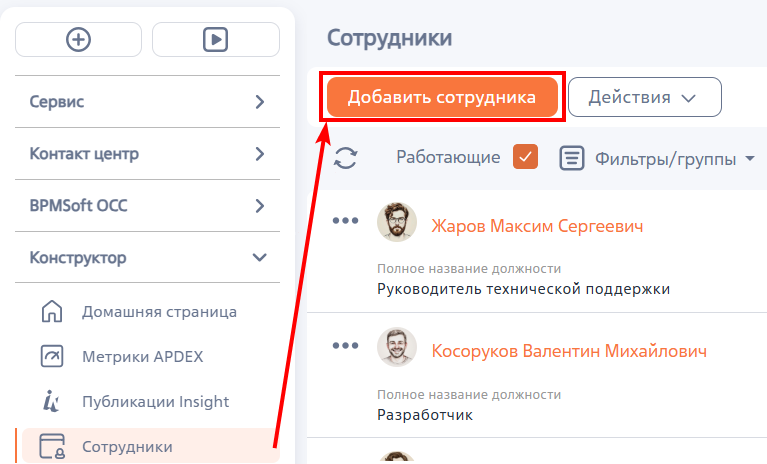
Task: Expand the Контакт центр section chevron
Action: coord(260,154)
